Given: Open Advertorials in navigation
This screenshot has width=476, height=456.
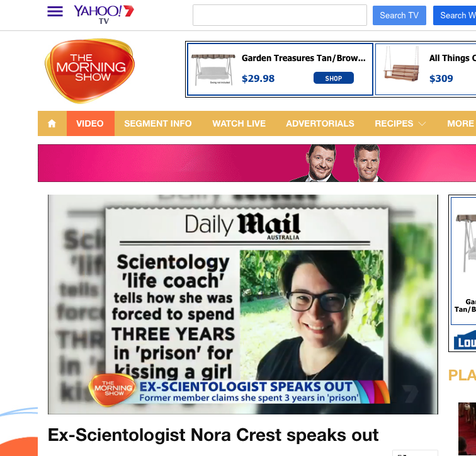Looking at the screenshot, I should pyautogui.click(x=320, y=123).
